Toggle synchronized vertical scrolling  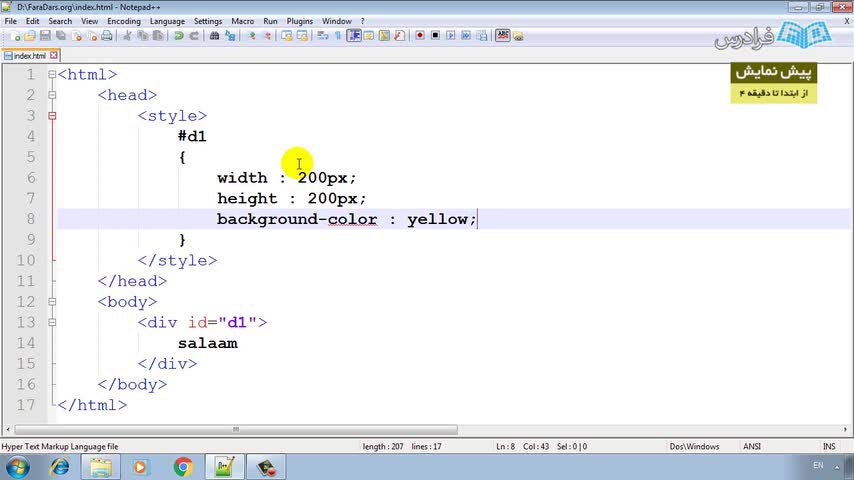coord(286,36)
